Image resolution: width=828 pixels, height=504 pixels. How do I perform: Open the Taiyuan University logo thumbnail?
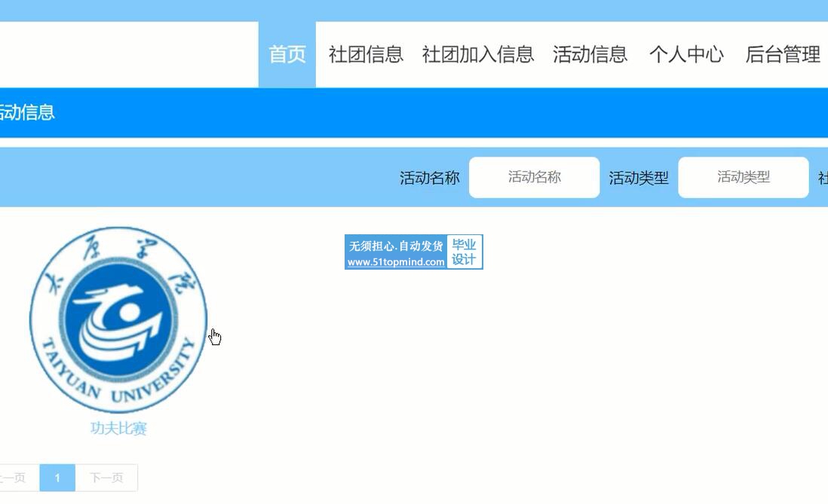click(118, 319)
